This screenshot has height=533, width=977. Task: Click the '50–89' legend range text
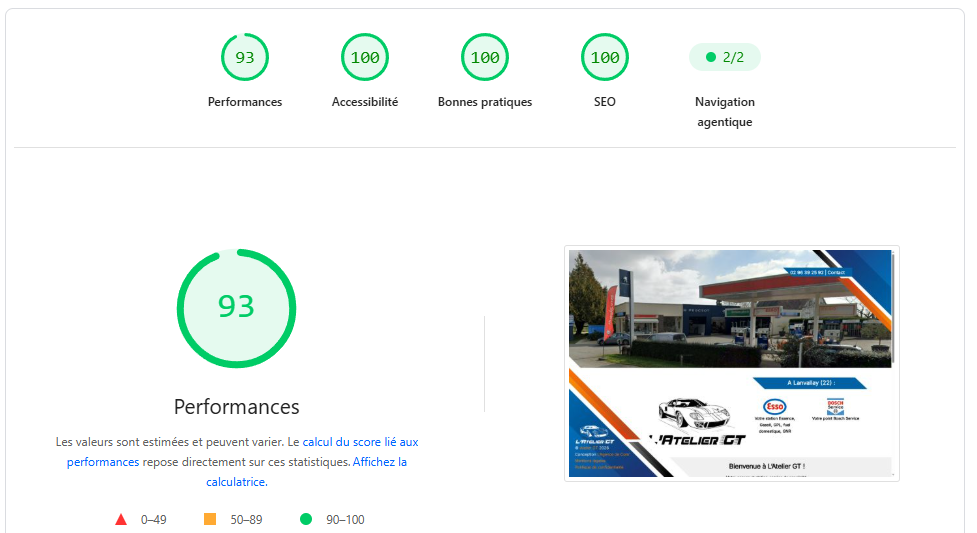[x=246, y=519]
